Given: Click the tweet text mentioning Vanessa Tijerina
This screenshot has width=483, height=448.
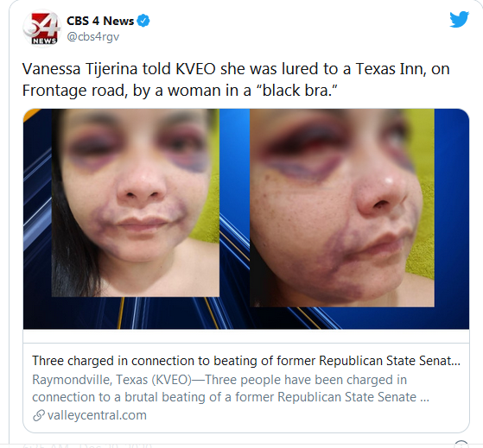Looking at the screenshot, I should 236,68.
